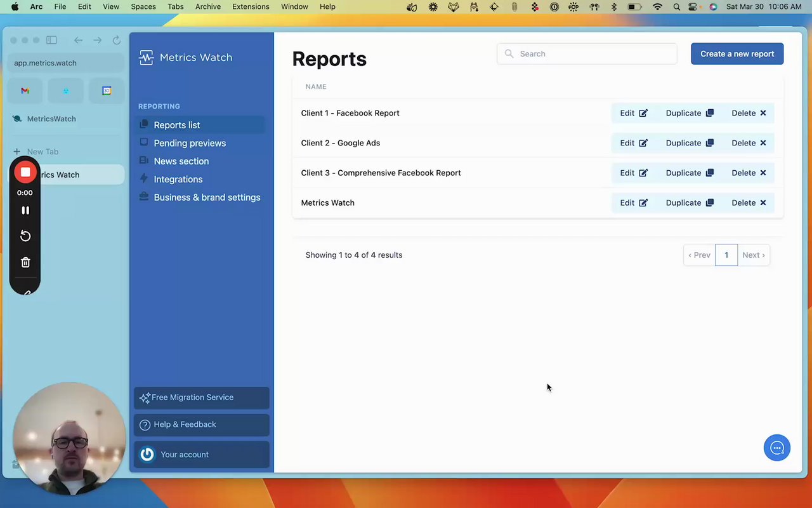The width and height of the screenshot is (812, 508).
Task: Open Help & Feedback
Action: 202,425
